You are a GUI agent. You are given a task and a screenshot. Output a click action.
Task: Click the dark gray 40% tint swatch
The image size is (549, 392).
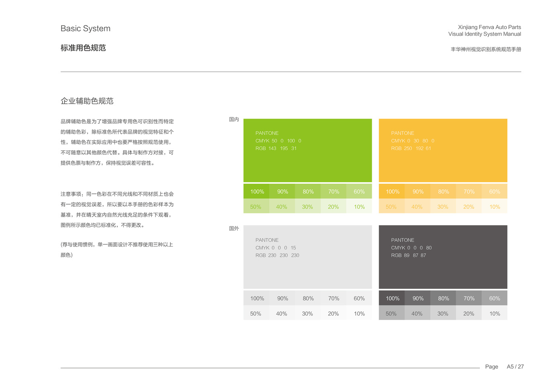click(418, 313)
